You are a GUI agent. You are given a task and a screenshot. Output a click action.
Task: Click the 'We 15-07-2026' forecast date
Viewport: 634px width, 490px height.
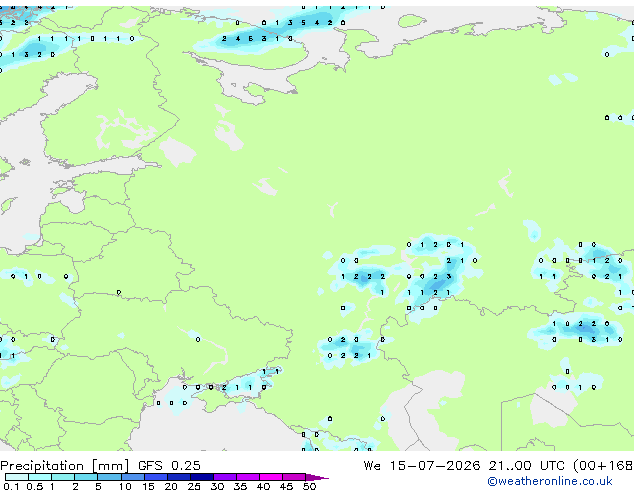(422, 466)
